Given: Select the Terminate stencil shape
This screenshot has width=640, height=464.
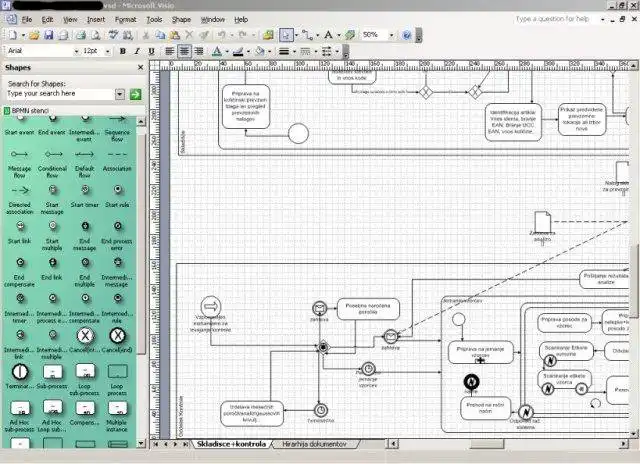Looking at the screenshot, I should [x=20, y=376].
